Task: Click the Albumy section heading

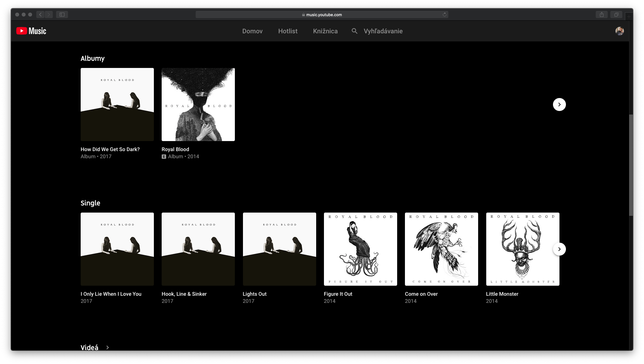Action: coord(93,59)
